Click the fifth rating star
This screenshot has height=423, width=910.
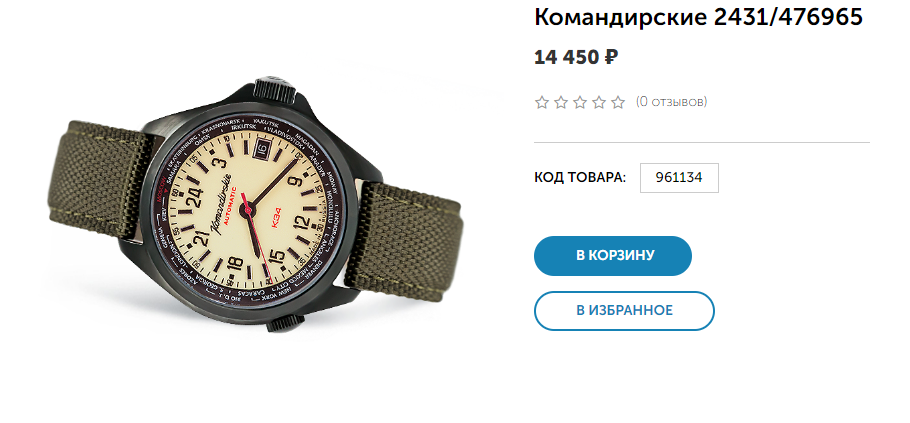pos(618,103)
